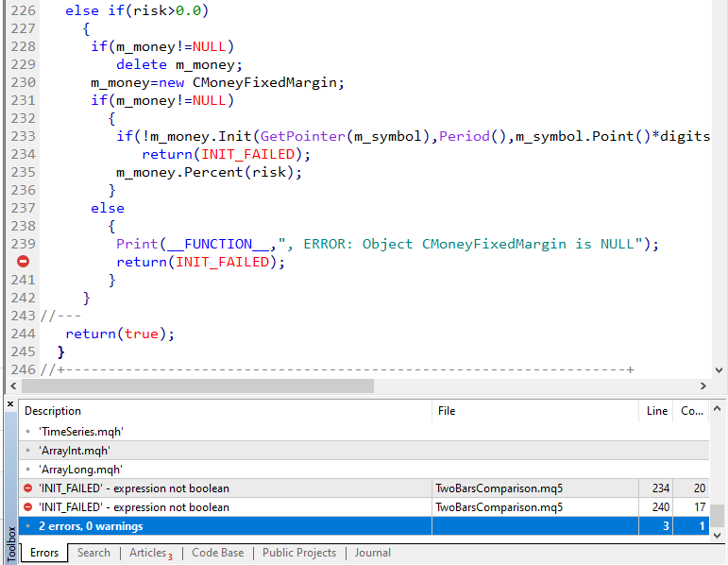Switch to the Search tab

tap(93, 553)
